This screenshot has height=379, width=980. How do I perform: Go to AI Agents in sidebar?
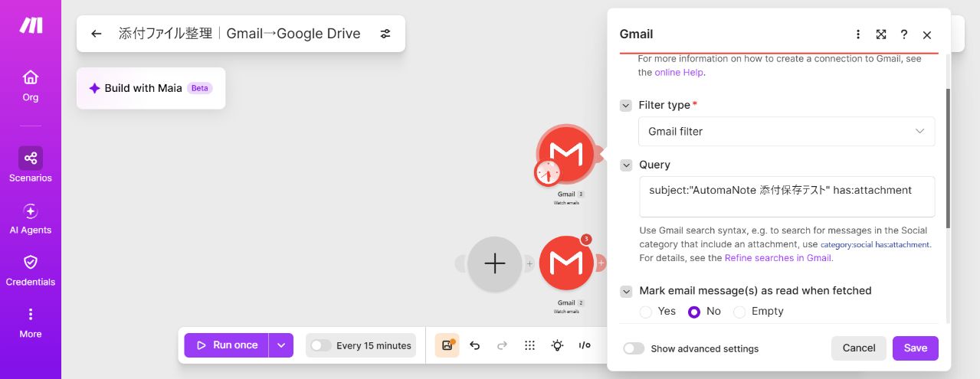click(x=31, y=218)
